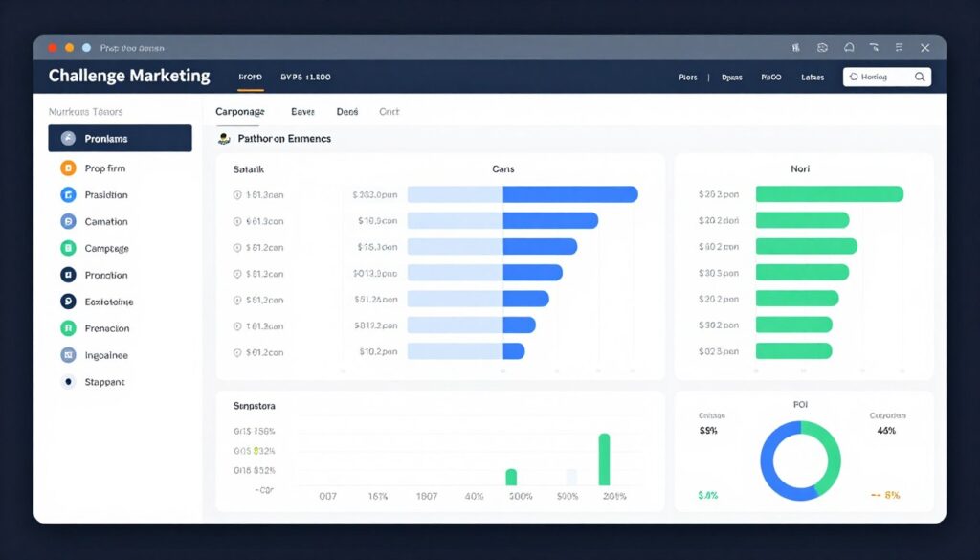This screenshot has width=980, height=560.
Task: Click the Cans chart header
Action: (503, 168)
